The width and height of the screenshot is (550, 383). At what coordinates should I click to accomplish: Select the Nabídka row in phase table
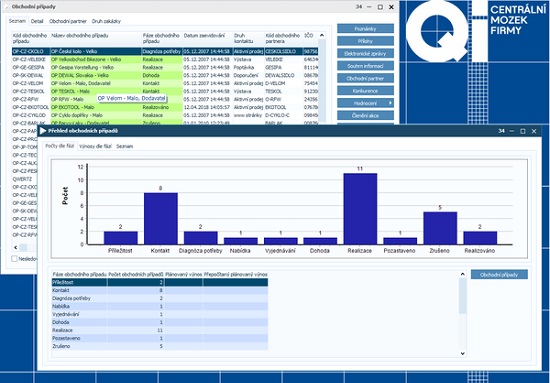point(160,306)
